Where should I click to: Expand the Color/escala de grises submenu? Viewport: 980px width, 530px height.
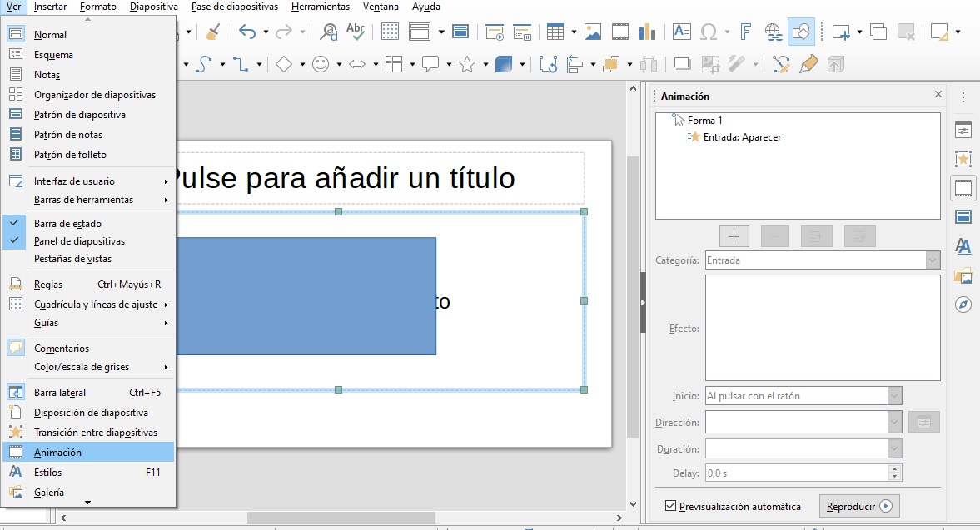(x=88, y=367)
